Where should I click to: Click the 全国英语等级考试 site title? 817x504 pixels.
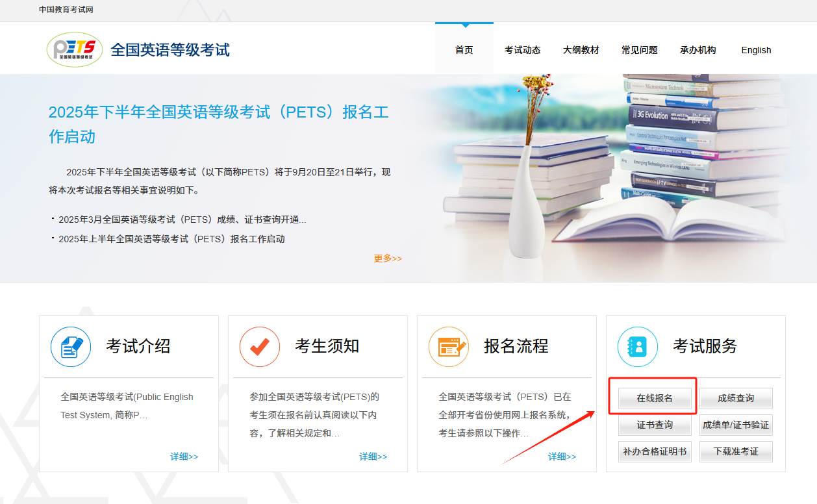coord(170,50)
